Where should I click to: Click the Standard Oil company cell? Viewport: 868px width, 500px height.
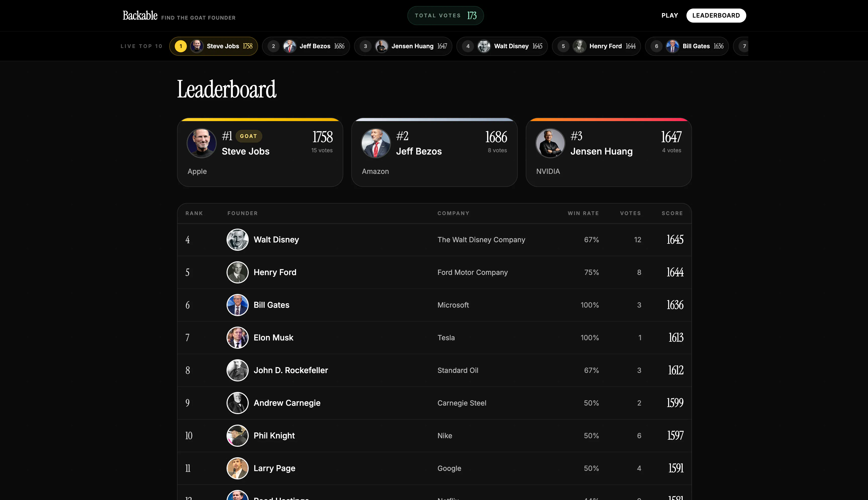pyautogui.click(x=458, y=370)
